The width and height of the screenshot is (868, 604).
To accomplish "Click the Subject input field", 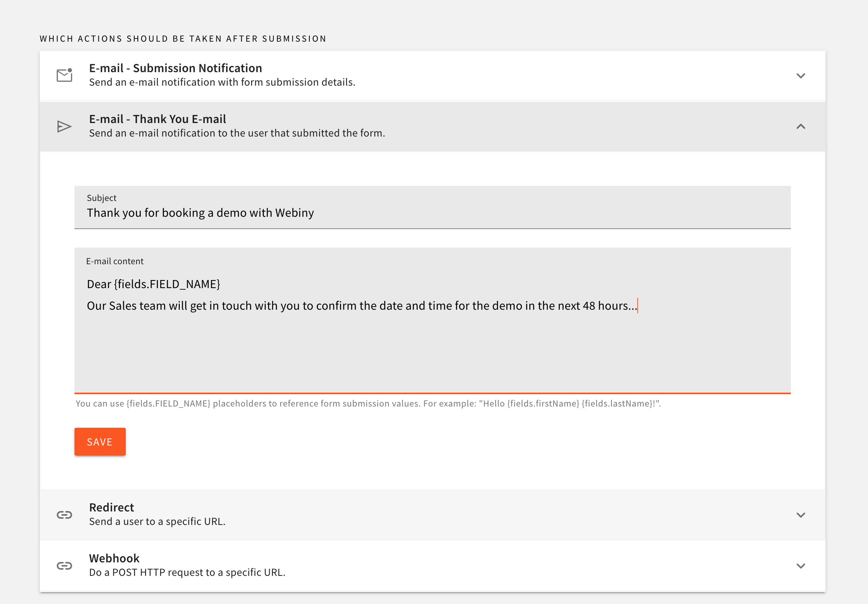I will pos(432,213).
